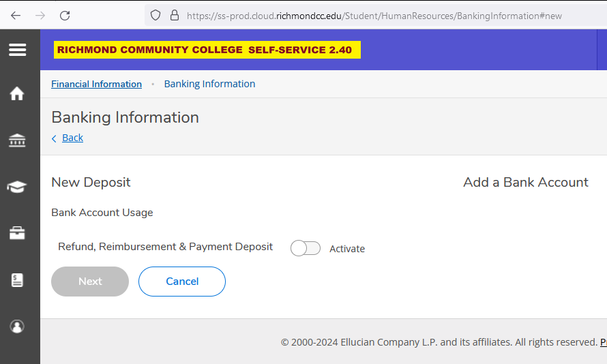Viewport: 607px width, 364px height.
Task: Reload the page with browser refresh
Action: 65,15
